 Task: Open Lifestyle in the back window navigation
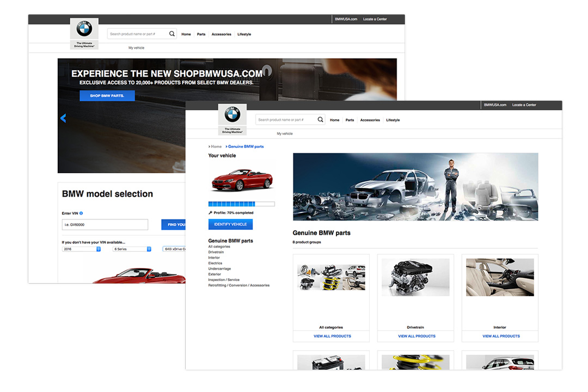pyautogui.click(x=244, y=34)
